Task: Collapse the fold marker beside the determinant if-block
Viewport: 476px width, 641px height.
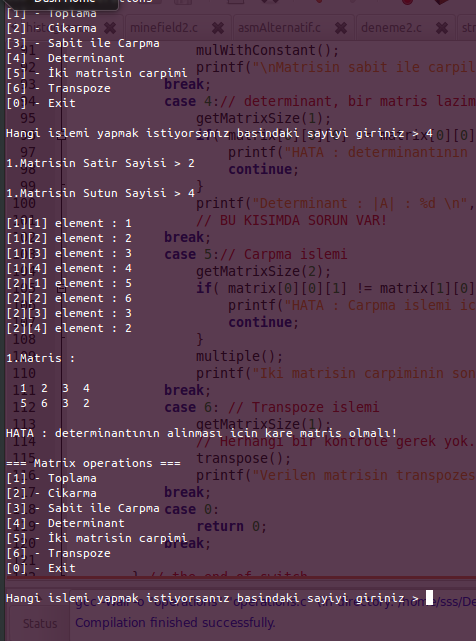Action: click(x=61, y=136)
